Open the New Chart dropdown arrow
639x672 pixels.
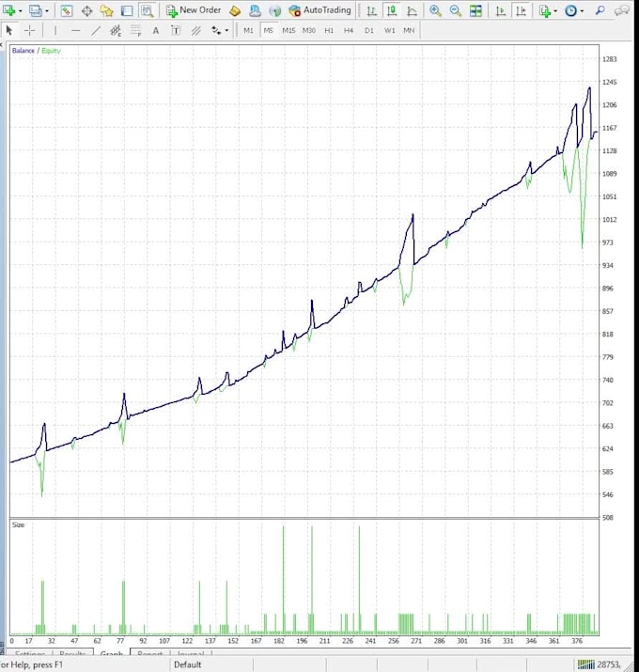point(20,10)
